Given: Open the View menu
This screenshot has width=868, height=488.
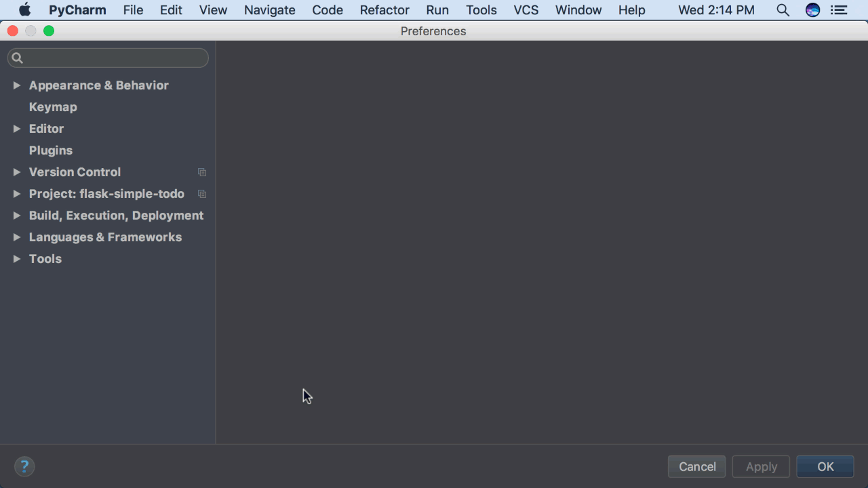Looking at the screenshot, I should click(213, 10).
